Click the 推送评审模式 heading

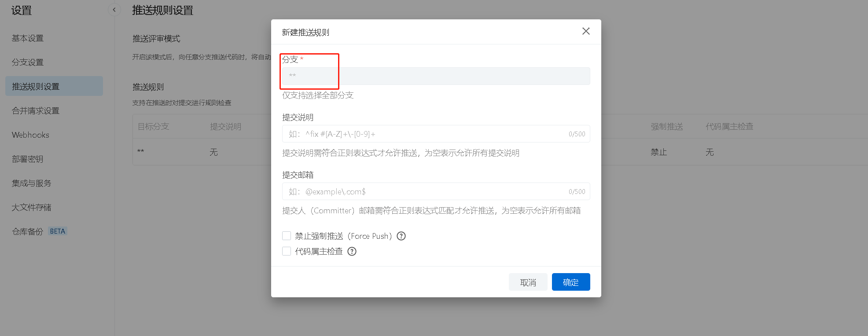(156, 39)
